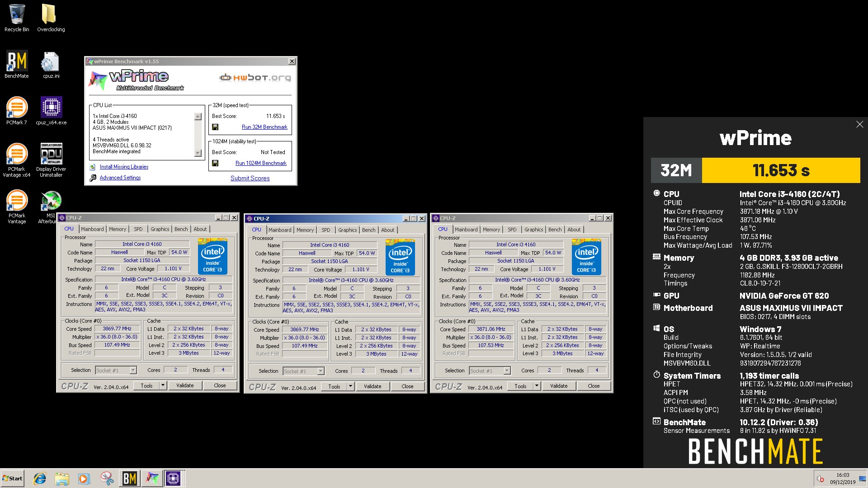Open the Display Driver Uninstaller icon
The width and height of the screenshot is (868, 488).
(x=51, y=160)
